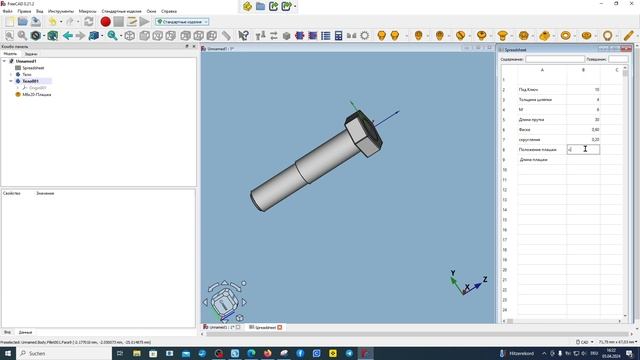The height and width of the screenshot is (360, 640).
Task: Click the navigation cube in 3D view
Action: pos(224,302)
